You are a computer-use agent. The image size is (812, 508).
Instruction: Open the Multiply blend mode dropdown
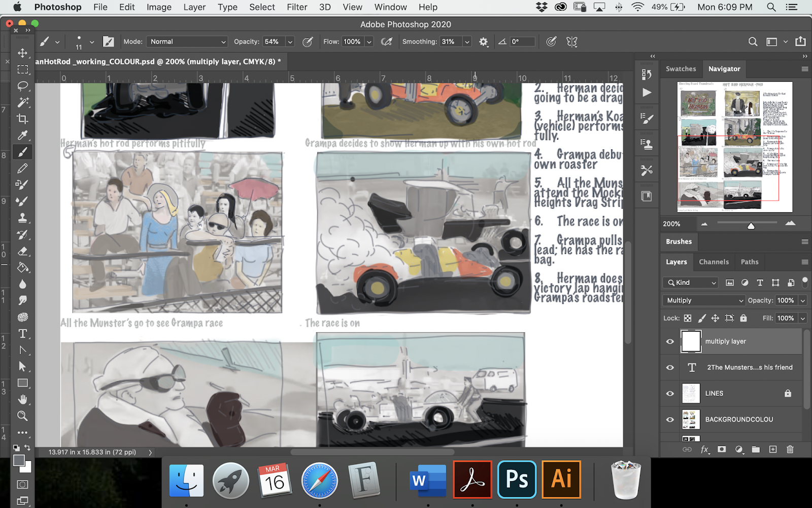pos(704,300)
